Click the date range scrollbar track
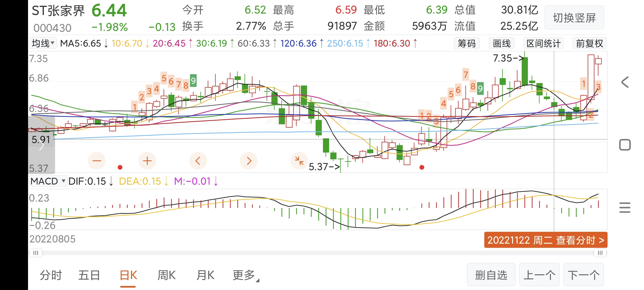This screenshot has width=644, height=290. [318, 253]
